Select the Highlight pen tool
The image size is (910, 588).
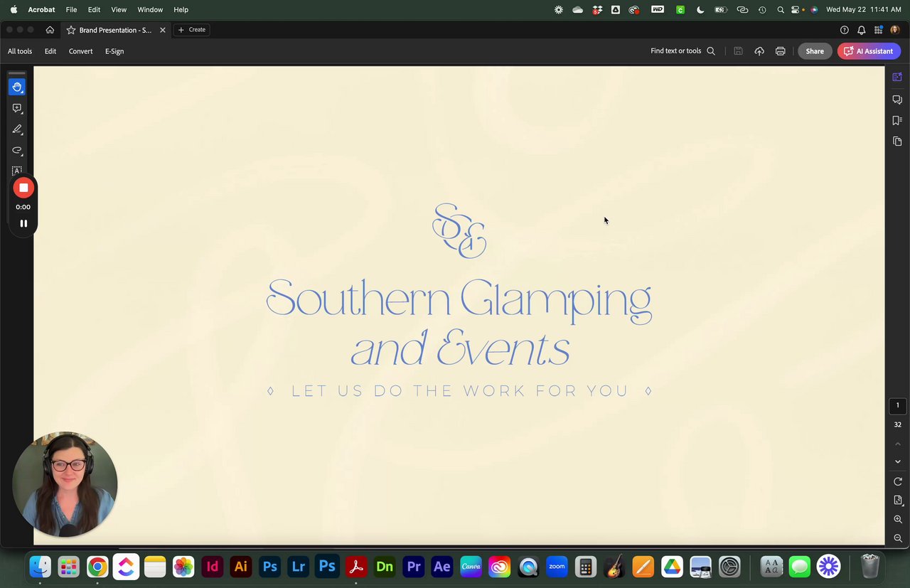tap(17, 129)
